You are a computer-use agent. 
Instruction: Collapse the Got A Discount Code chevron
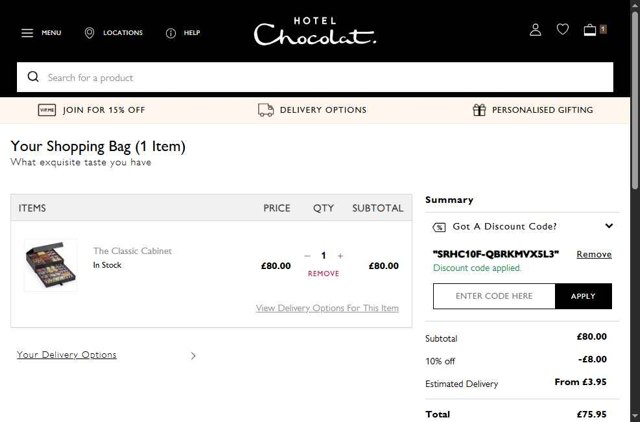609,226
